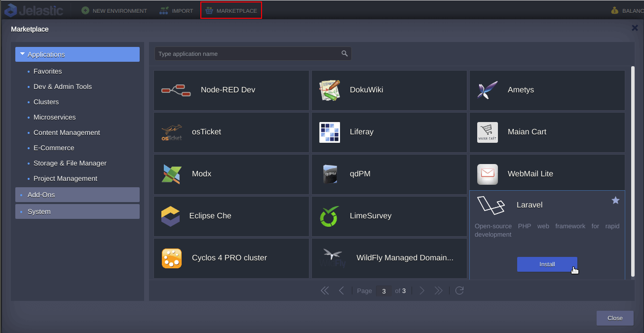The image size is (644, 333).
Task: Add Laravel to favorites with the star
Action: [615, 200]
